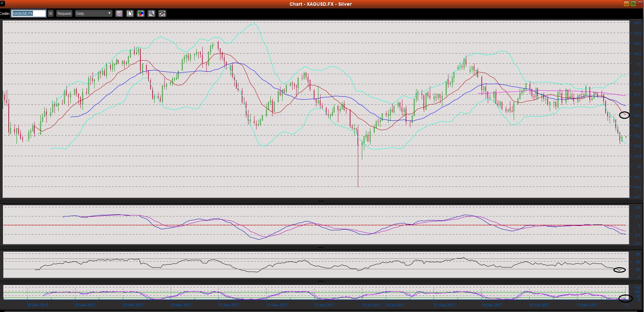This screenshot has height=312, width=644.
Task: Click the Code input field containing XAGUSD.FX
Action: point(29,13)
